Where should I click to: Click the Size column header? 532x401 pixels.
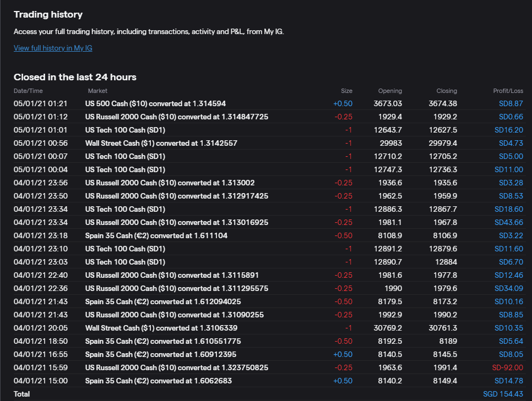pos(346,91)
